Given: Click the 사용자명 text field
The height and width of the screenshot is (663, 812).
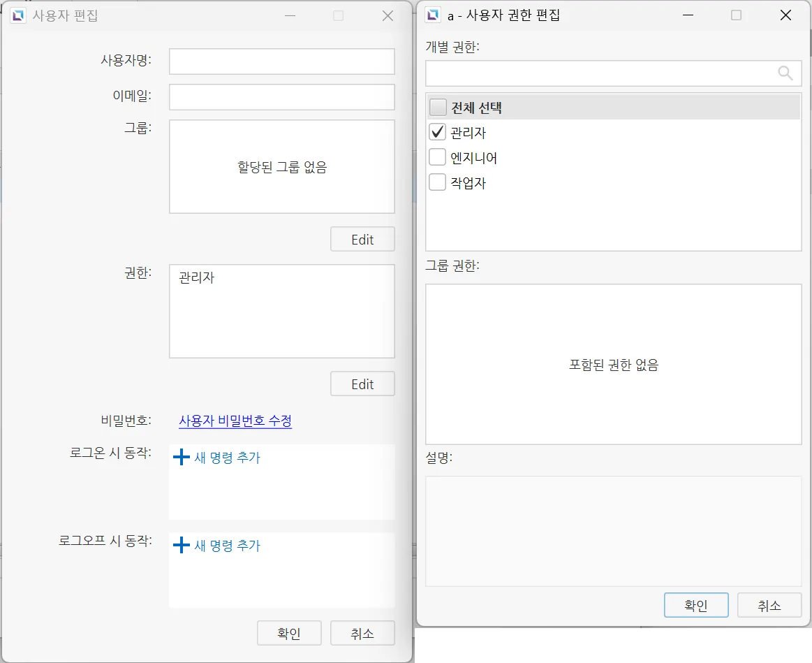Looking at the screenshot, I should pyautogui.click(x=281, y=61).
